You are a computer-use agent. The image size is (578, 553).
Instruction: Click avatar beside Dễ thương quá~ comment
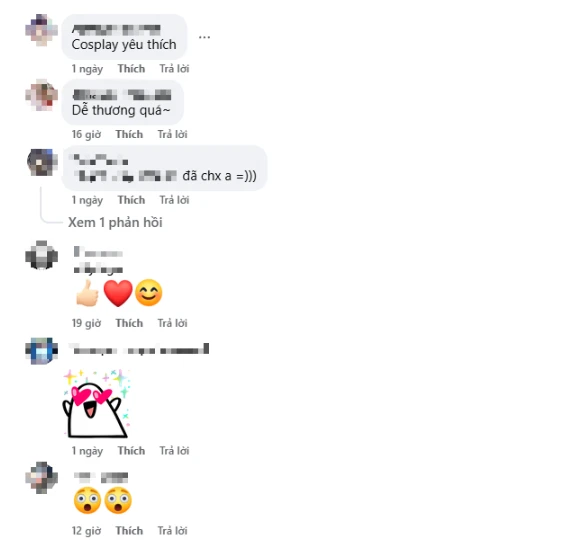coord(41,95)
